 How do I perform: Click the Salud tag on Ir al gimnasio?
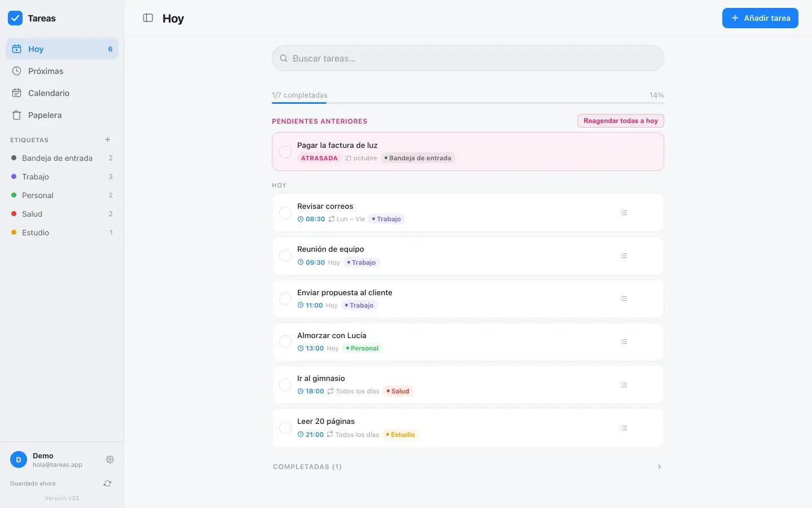398,391
